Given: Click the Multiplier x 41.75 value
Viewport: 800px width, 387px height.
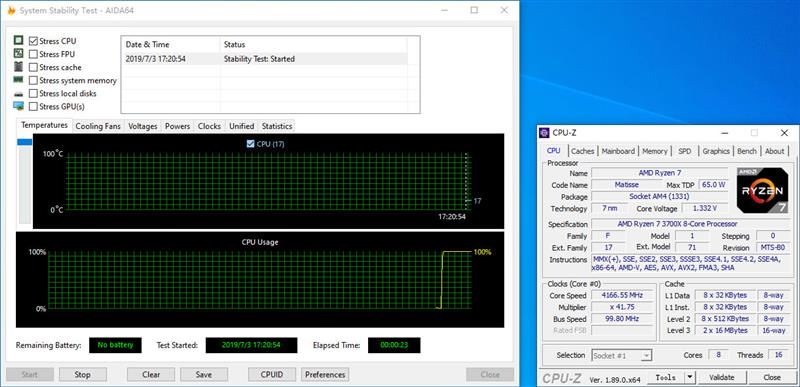Looking at the screenshot, I should tap(621, 307).
